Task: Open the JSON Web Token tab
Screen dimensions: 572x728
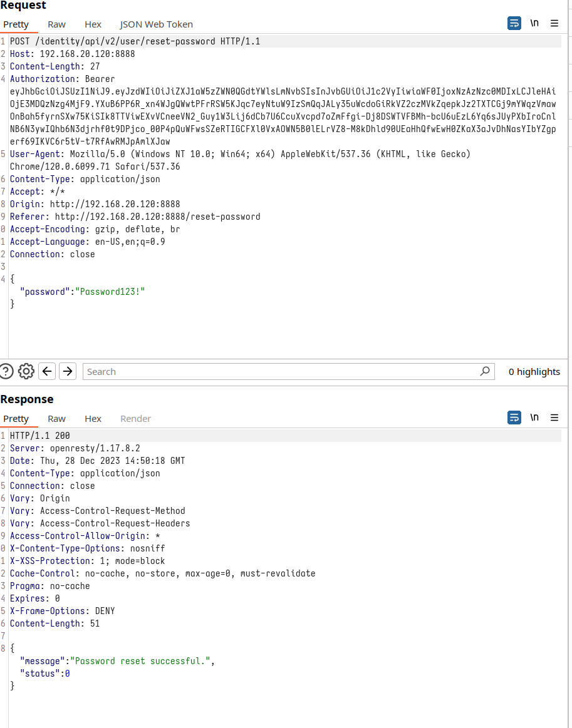Action: [156, 24]
